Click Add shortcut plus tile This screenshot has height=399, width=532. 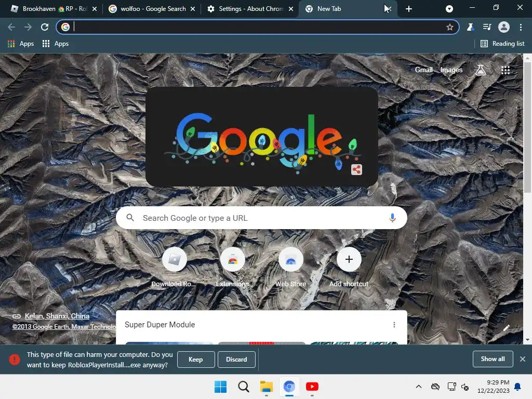(x=349, y=268)
